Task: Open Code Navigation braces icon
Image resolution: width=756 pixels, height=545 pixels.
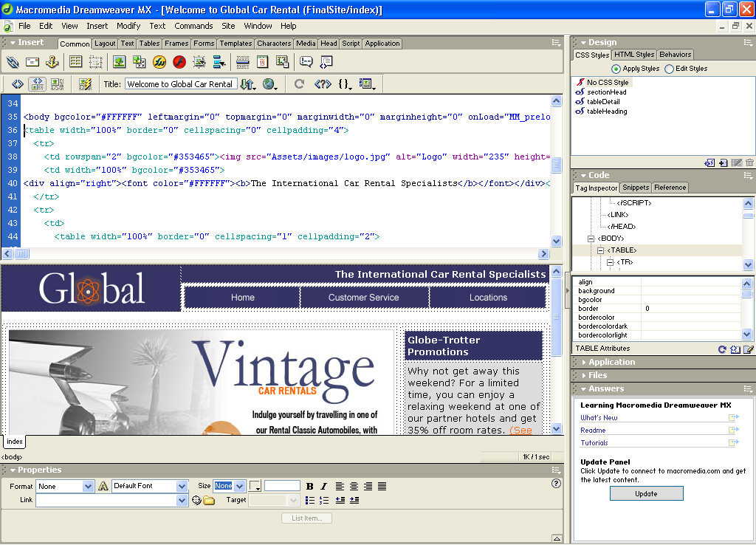Action: click(345, 84)
